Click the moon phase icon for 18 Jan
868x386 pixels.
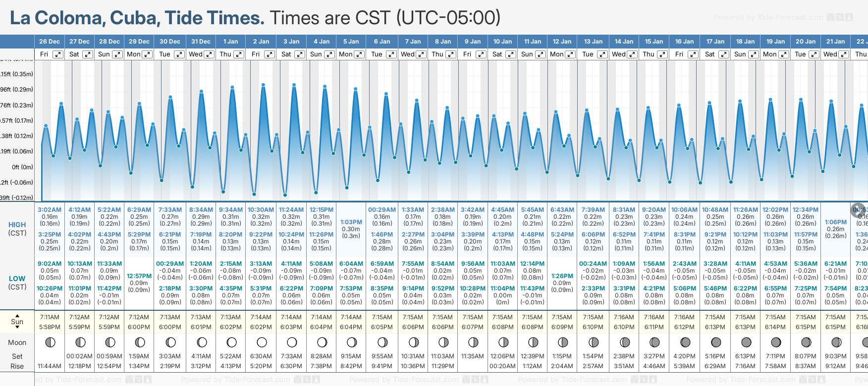pos(746,342)
